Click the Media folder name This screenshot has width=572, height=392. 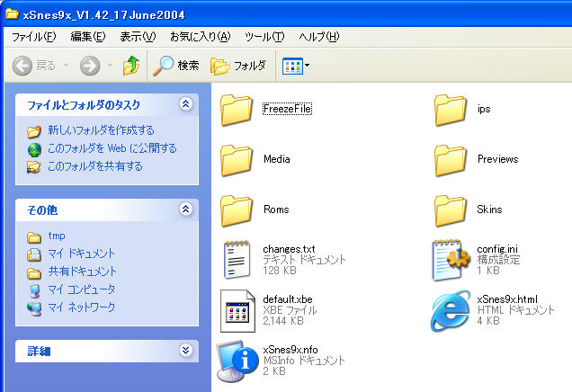(277, 159)
